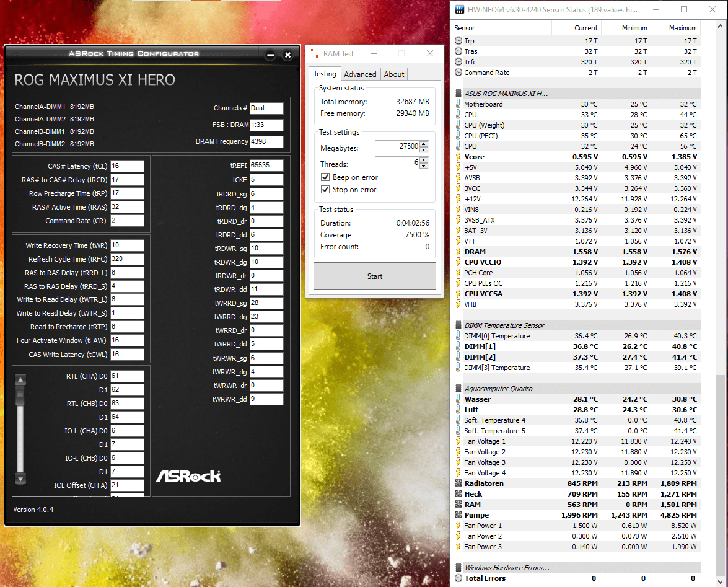Screen dimensions: 728x587
Task: Click the lightning icon beside Fan Voltage 1
Action: pos(458,441)
